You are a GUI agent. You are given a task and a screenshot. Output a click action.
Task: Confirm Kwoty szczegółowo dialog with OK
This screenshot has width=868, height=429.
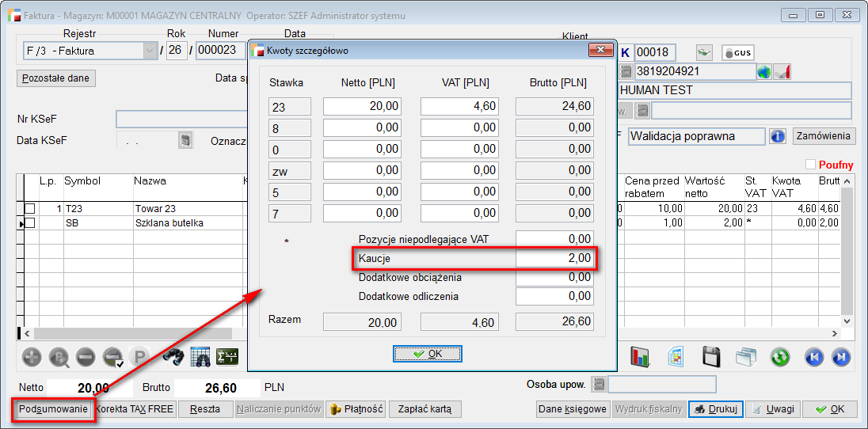click(x=428, y=354)
